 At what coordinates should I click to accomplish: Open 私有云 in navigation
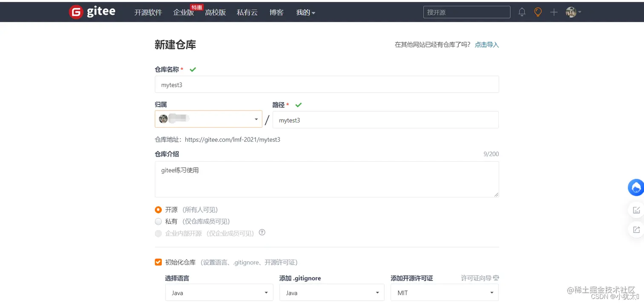247,13
